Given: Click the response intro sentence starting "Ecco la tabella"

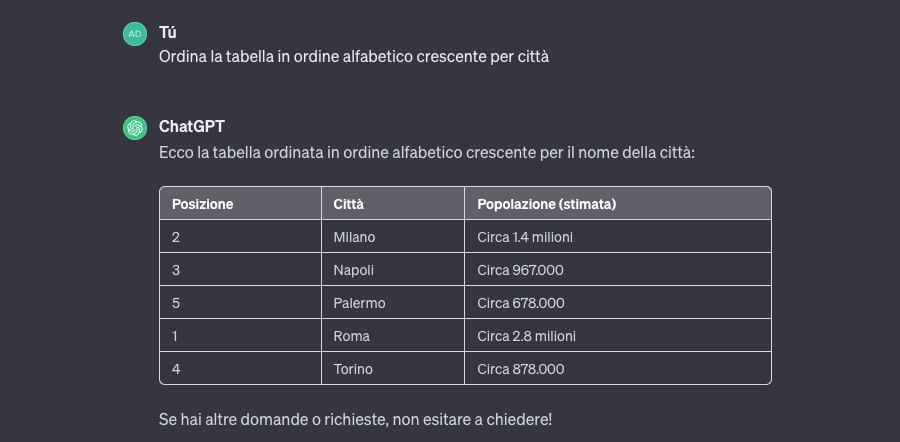Looking at the screenshot, I should 426,154.
